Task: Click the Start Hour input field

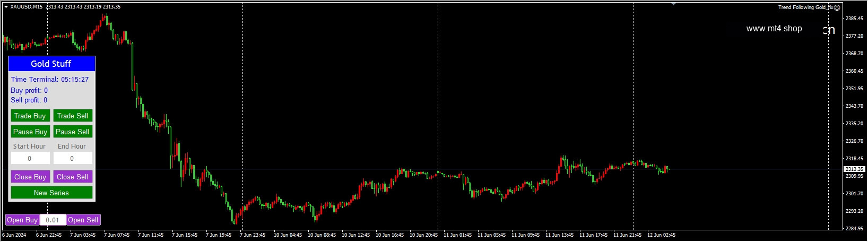Action: (x=30, y=158)
